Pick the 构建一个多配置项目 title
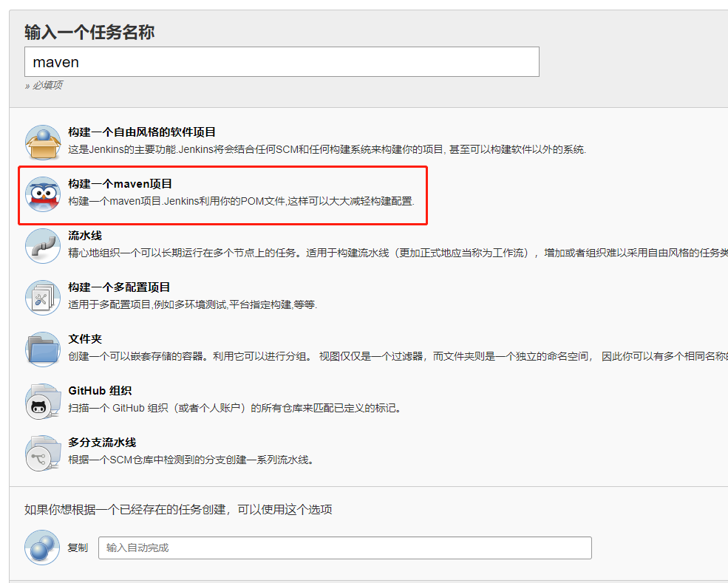Screen dimensions: 728x583 (119, 287)
